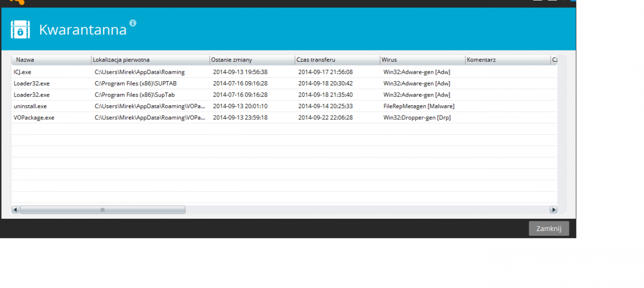Click FileRepMetagen [Malware] virus entry
The image size is (644, 288).
pyautogui.click(x=419, y=106)
